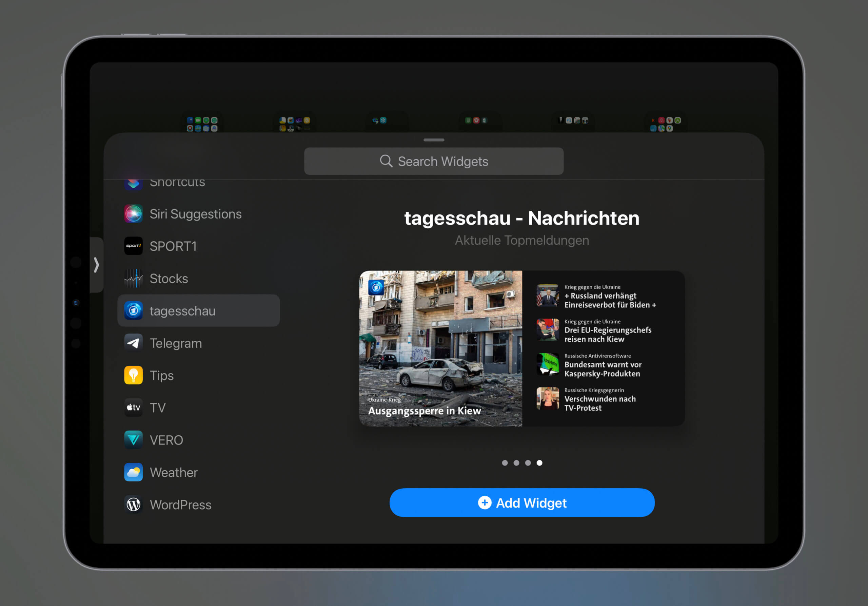Click thumbnail beside Verschwunden nach TV-Protest
868x606 pixels.
point(548,398)
